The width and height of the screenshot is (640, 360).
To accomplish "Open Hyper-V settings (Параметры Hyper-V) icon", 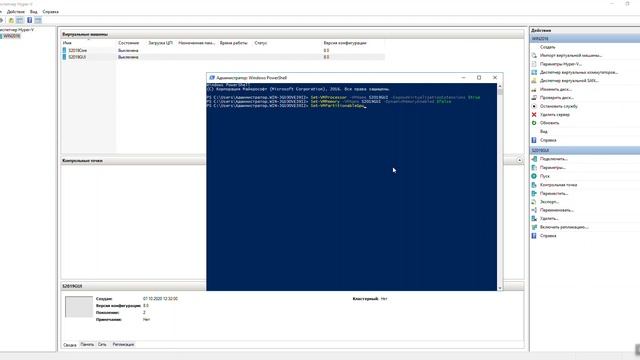I will (x=534, y=64).
